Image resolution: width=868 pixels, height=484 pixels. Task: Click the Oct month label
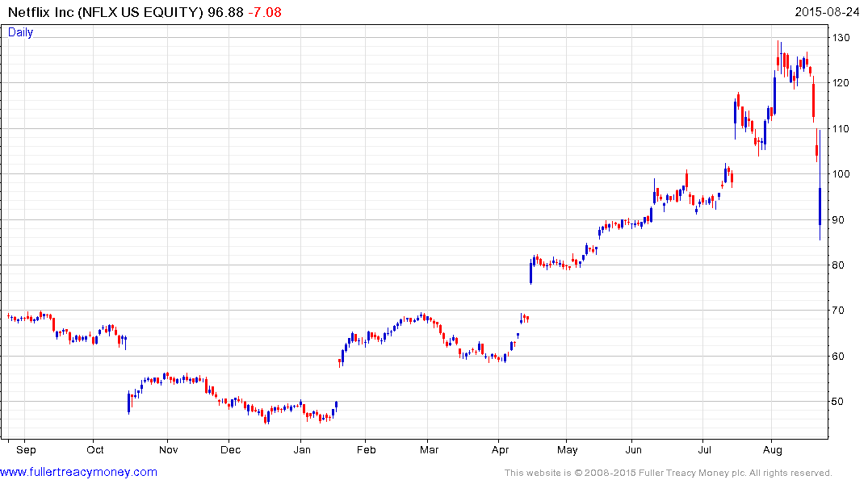pyautogui.click(x=95, y=449)
